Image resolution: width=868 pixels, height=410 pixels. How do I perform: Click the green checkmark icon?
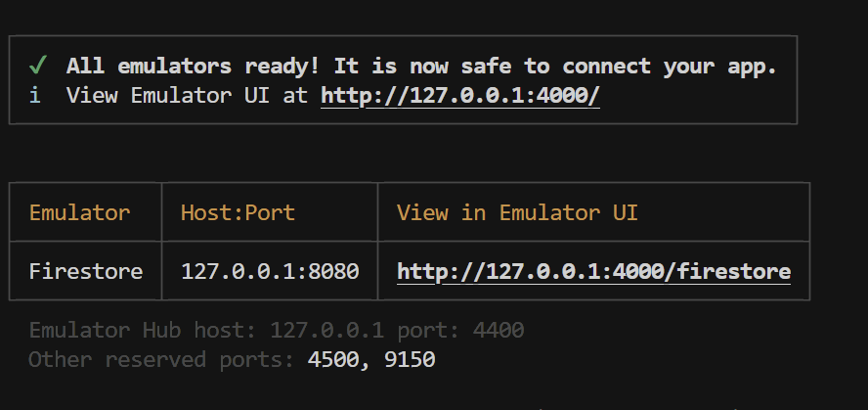pos(38,66)
